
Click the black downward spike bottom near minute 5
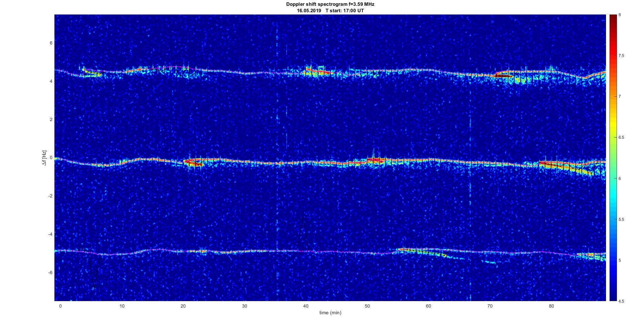click(94, 289)
